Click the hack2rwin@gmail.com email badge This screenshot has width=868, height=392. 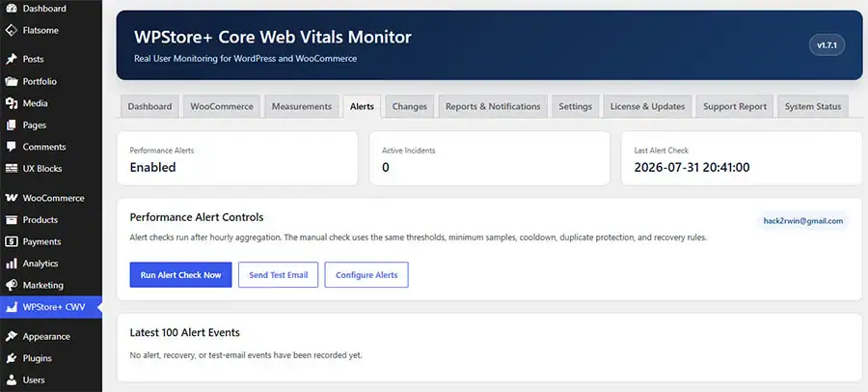(x=802, y=221)
